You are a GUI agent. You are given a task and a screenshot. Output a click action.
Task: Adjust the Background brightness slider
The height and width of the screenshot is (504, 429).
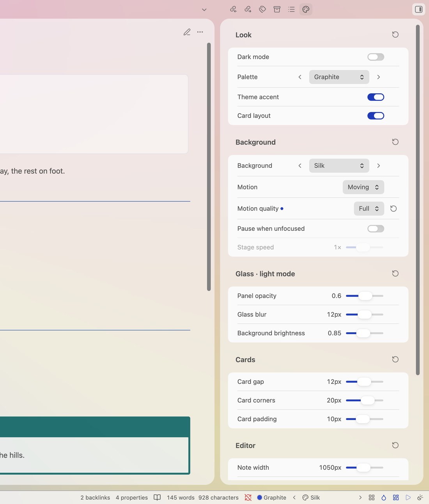pyautogui.click(x=365, y=333)
